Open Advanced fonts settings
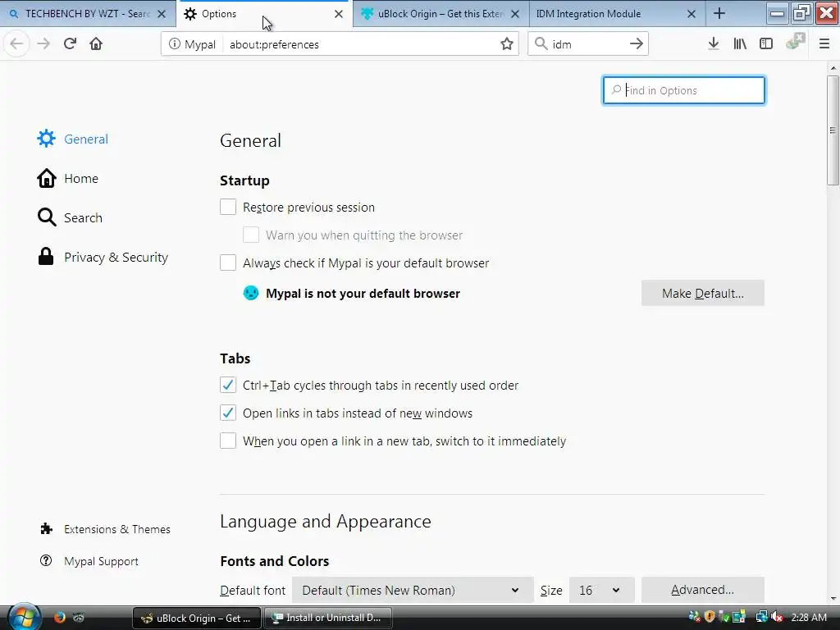 [x=703, y=590]
